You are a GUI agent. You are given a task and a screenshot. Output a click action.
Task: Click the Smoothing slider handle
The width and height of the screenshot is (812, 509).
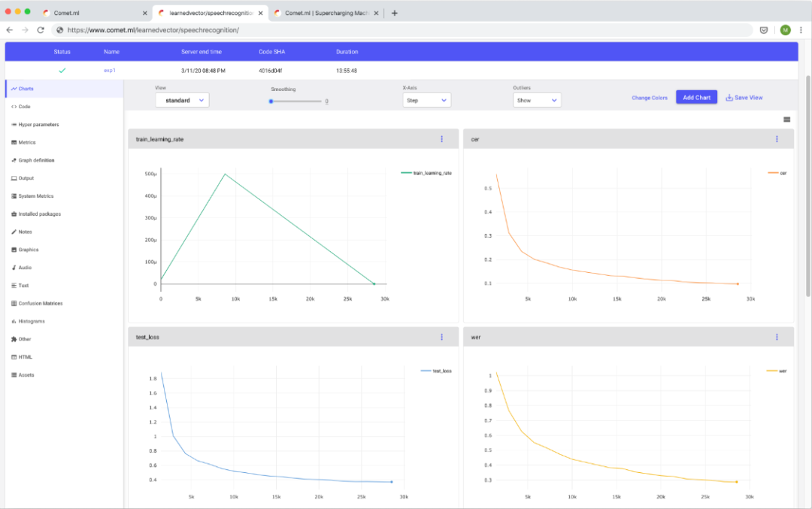[271, 101]
